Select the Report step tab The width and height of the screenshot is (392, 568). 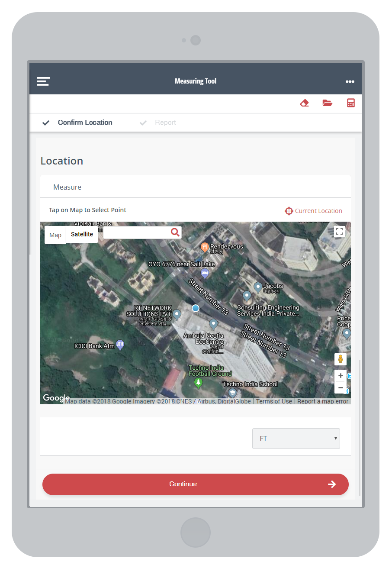point(157,123)
